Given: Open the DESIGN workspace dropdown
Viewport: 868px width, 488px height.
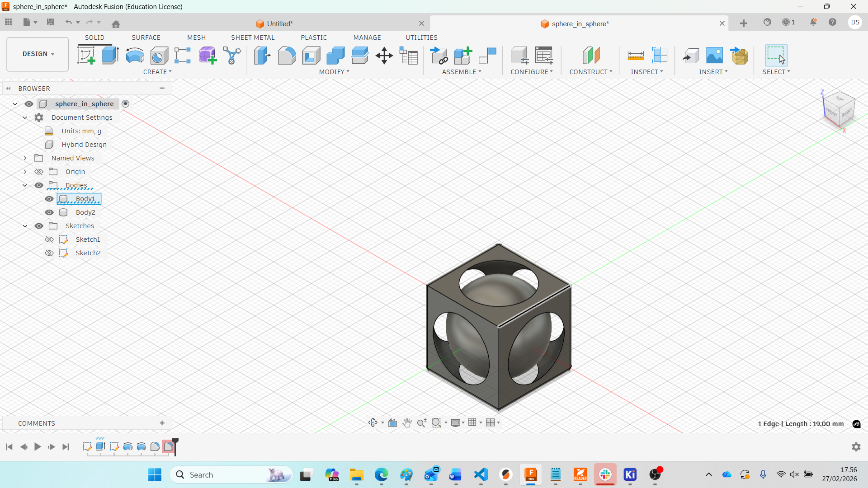Looking at the screenshot, I should [38, 54].
